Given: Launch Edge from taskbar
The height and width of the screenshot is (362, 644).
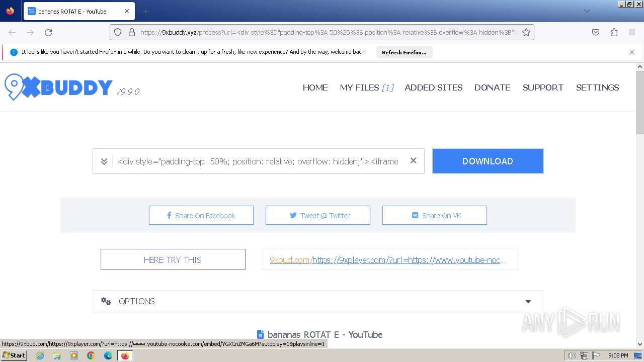Looking at the screenshot, I should pos(108,355).
